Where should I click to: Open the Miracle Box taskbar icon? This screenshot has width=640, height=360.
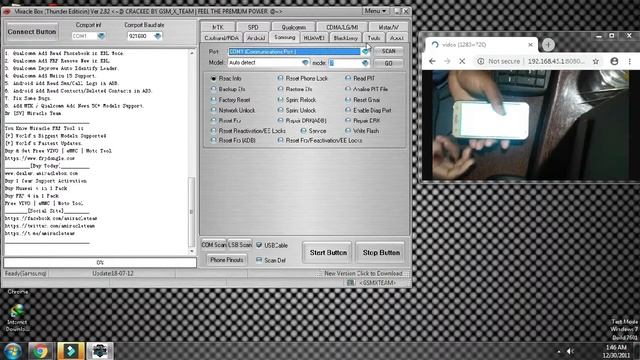click(x=99, y=351)
